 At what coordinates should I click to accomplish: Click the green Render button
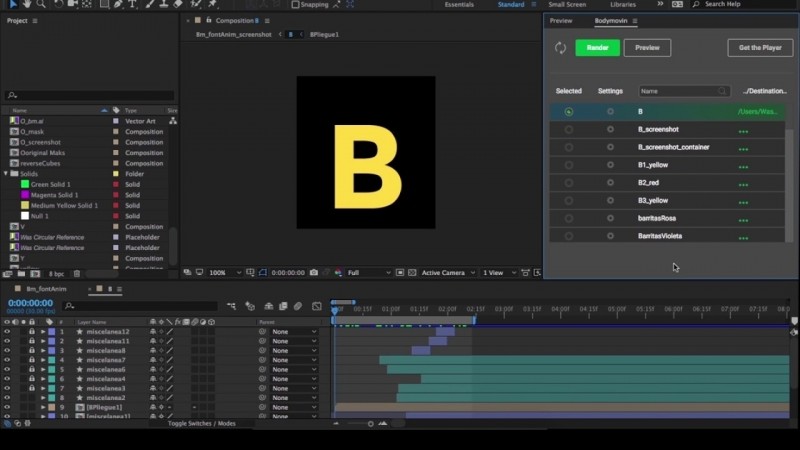pyautogui.click(x=597, y=48)
